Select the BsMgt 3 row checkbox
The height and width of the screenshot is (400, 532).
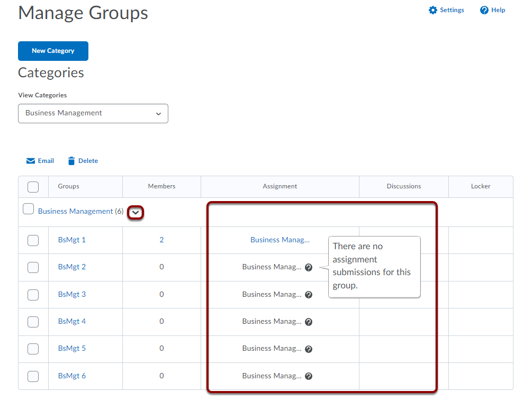[33, 295]
